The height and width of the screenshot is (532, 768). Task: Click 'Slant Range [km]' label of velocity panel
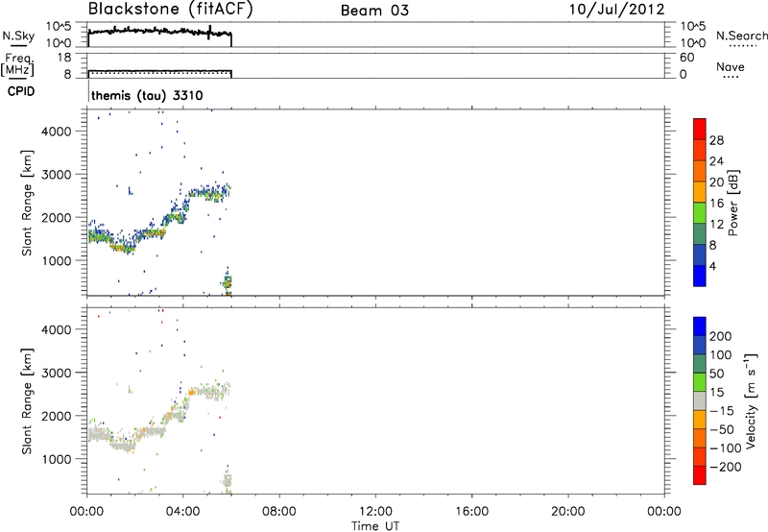coord(27,401)
